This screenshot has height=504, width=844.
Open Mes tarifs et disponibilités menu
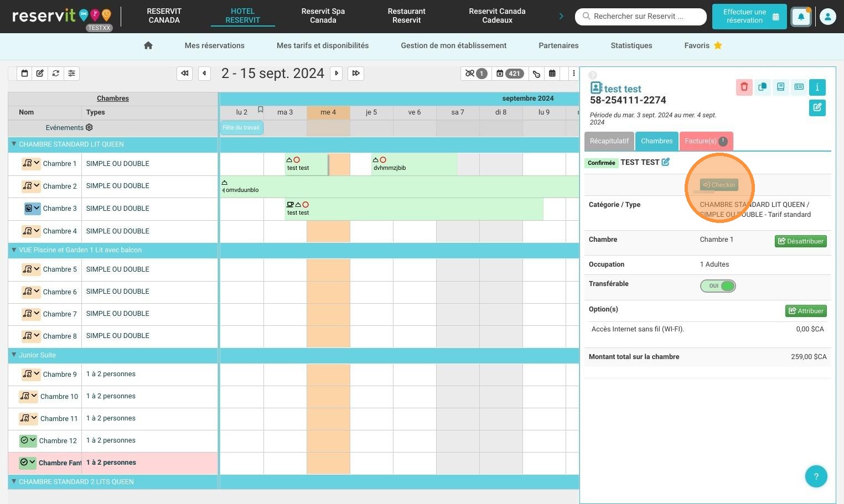click(x=323, y=45)
